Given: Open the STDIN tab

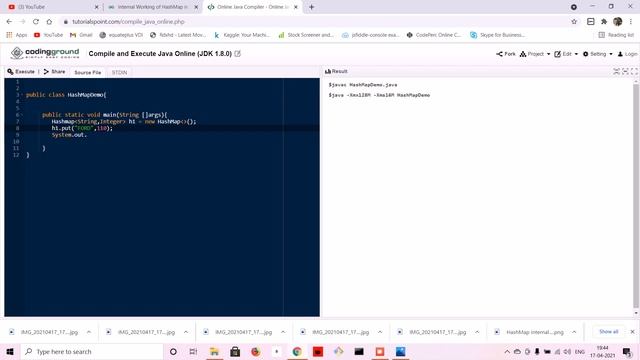Looking at the screenshot, I should click(119, 72).
